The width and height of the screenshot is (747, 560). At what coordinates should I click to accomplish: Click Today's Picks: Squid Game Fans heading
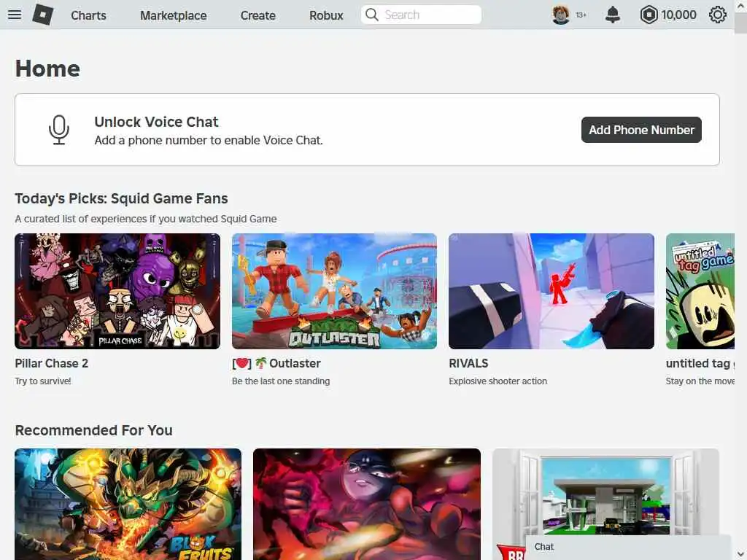point(122,198)
